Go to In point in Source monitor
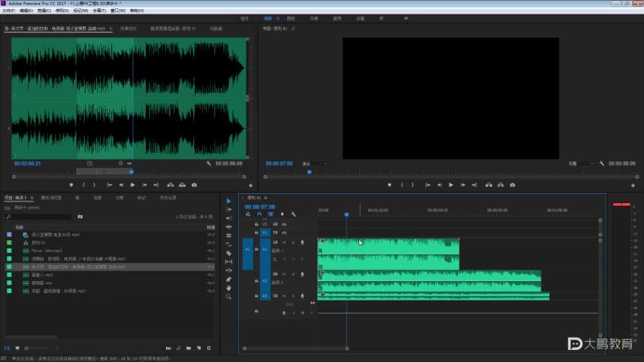644x362 pixels. pyautogui.click(x=109, y=185)
